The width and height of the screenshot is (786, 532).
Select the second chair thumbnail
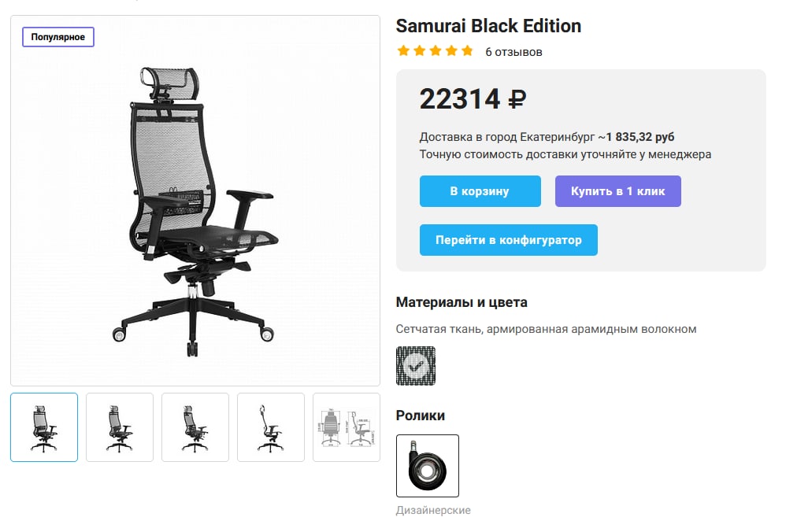tap(119, 427)
